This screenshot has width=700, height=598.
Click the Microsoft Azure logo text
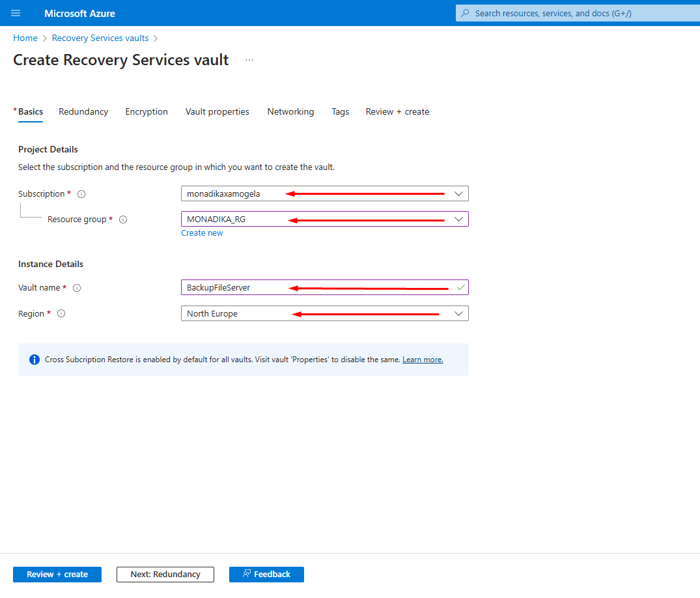[x=79, y=14]
